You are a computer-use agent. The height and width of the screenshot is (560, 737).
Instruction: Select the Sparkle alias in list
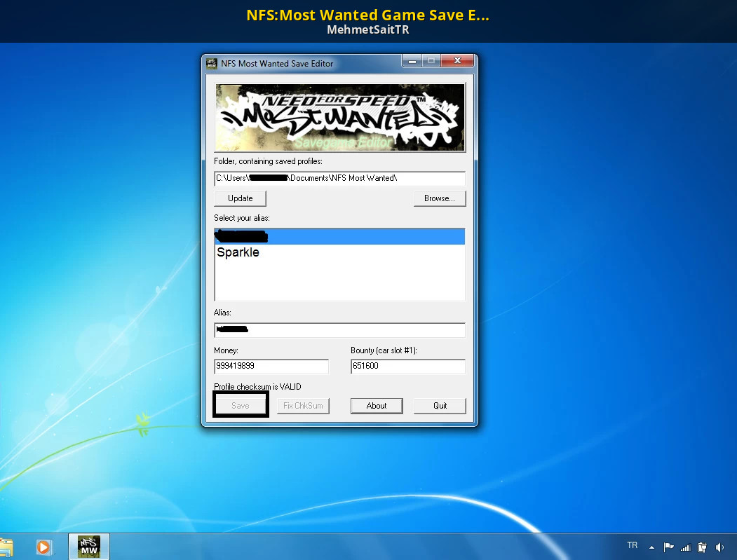(x=238, y=252)
